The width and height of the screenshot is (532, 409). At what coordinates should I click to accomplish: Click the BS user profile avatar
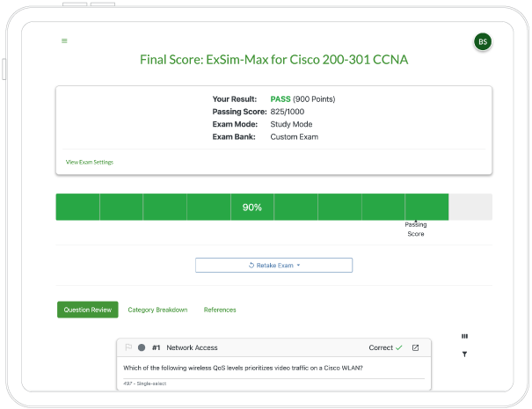coord(482,41)
